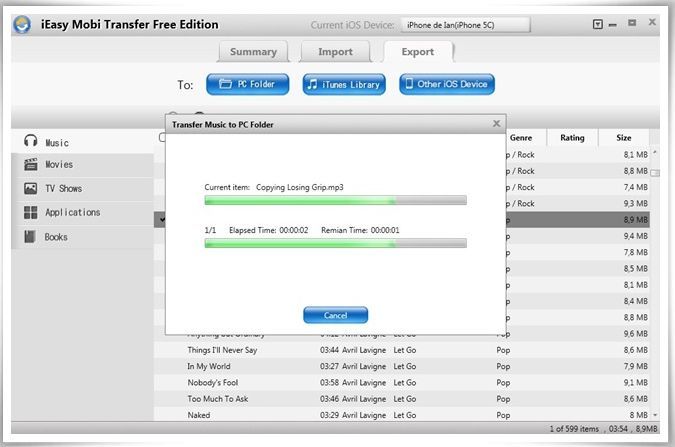The width and height of the screenshot is (675, 447).
Task: Select song Things I'll Never Say
Action: [222, 350]
